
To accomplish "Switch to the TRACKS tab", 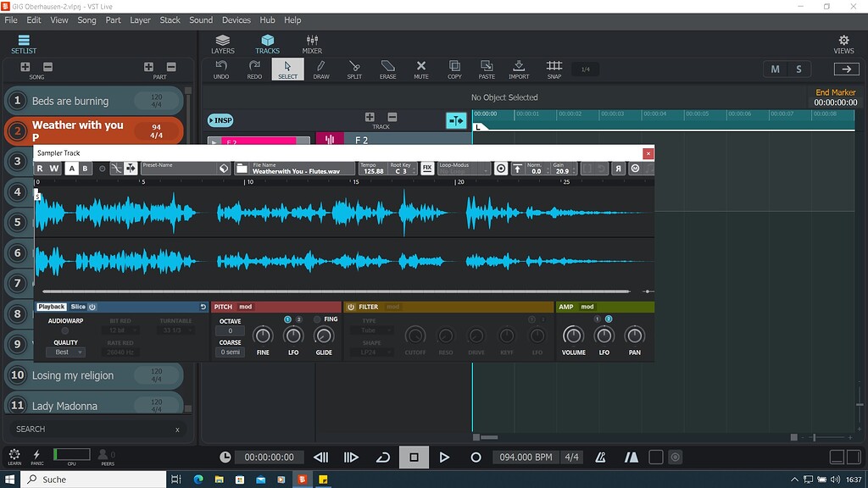I will [268, 44].
